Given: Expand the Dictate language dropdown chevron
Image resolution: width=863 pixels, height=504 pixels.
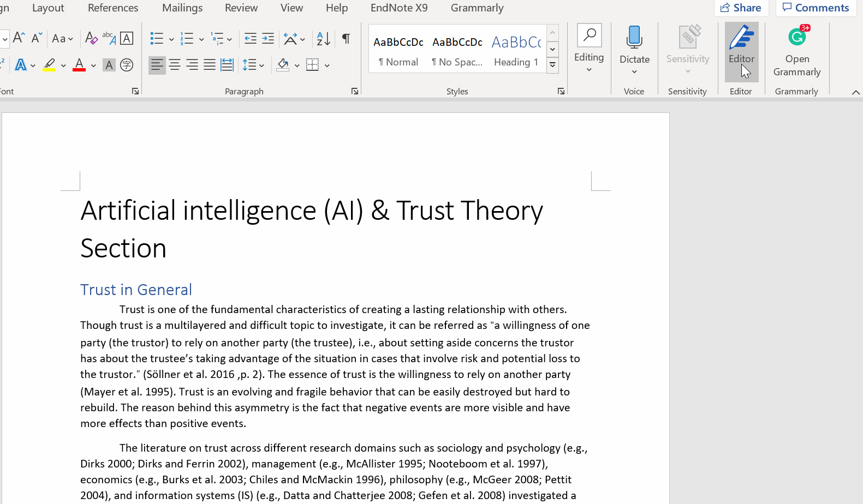Looking at the screenshot, I should (634, 72).
